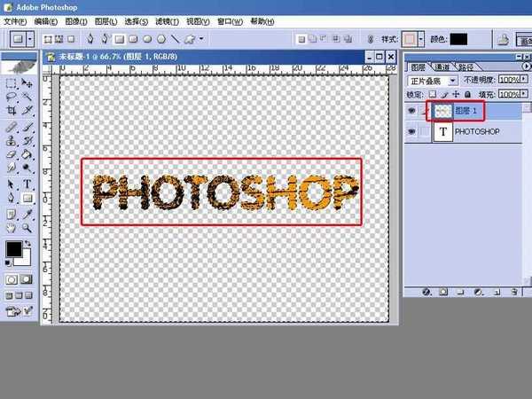Choose the Rectangular Marquee tool

tap(12, 82)
